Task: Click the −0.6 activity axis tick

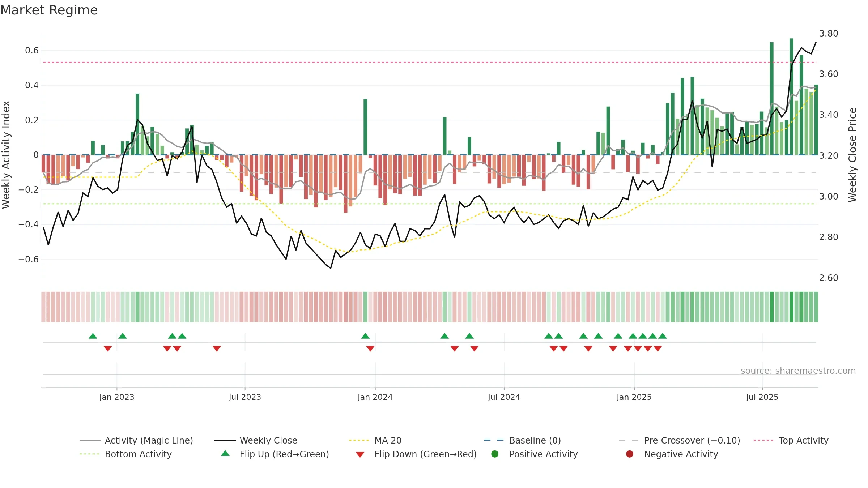Action: (29, 260)
